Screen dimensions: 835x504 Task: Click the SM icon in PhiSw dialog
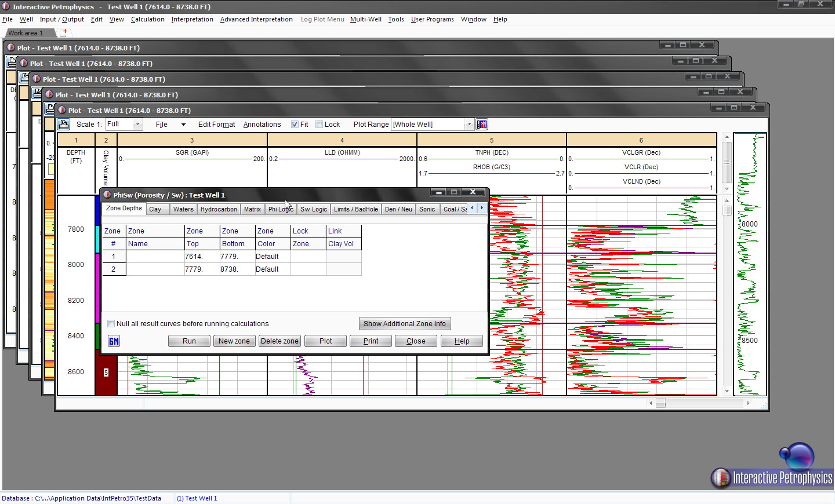click(x=114, y=341)
